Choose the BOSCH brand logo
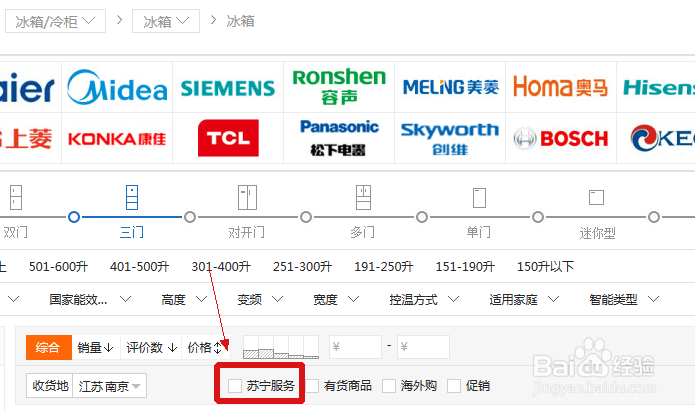 561,139
